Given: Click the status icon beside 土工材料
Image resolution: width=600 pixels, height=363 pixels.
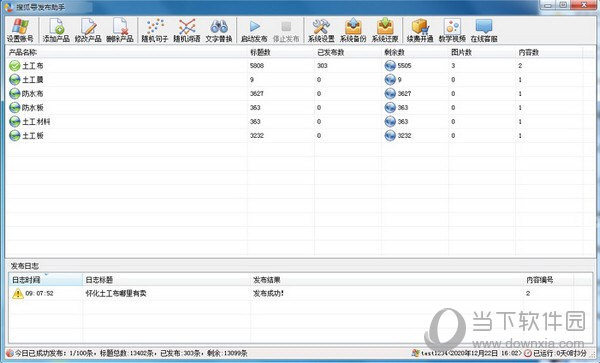Looking at the screenshot, I should click(15, 122).
